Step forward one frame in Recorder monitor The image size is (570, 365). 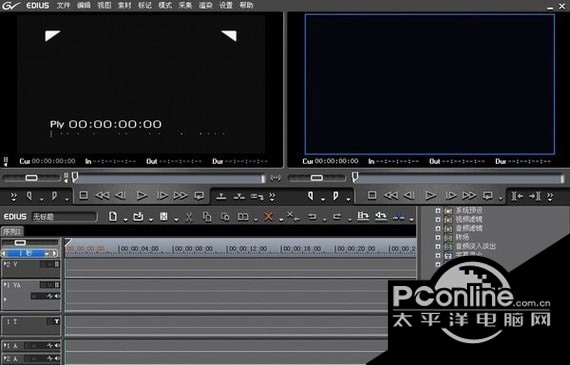pos(451,196)
